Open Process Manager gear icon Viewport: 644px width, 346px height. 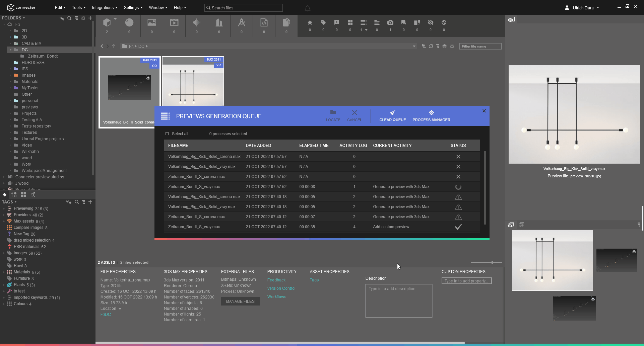point(432,113)
